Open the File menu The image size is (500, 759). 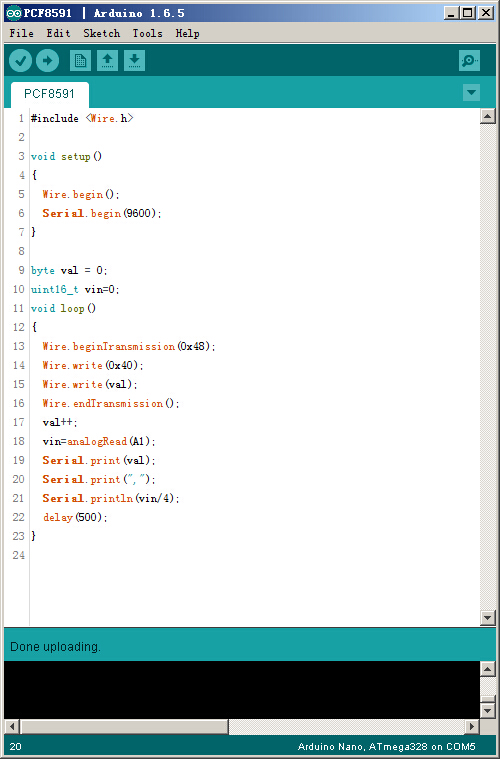click(x=21, y=33)
